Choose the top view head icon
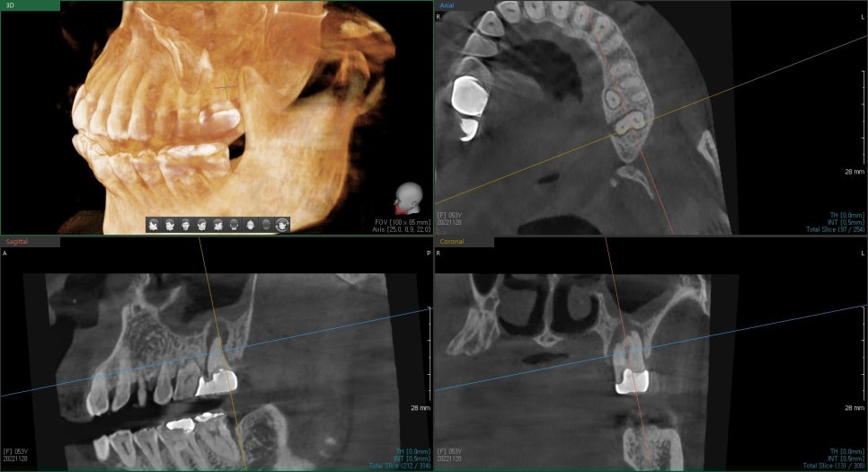The height and width of the screenshot is (472, 868). (x=250, y=225)
